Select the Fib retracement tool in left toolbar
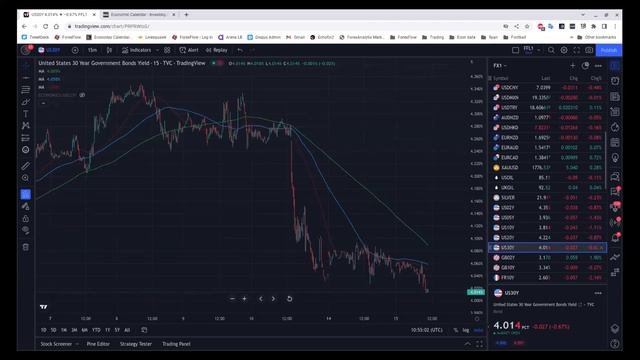640x360 pixels. coord(26,89)
